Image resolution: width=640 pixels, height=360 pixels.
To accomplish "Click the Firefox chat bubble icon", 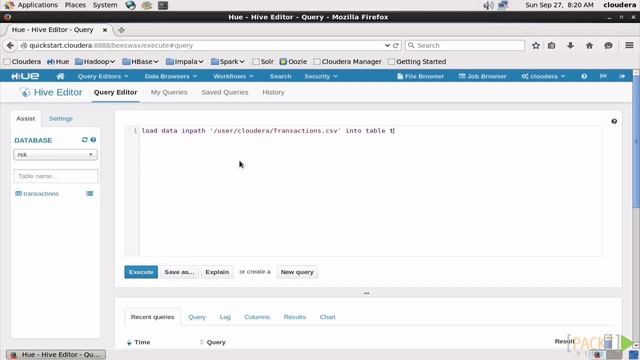I will click(x=608, y=45).
